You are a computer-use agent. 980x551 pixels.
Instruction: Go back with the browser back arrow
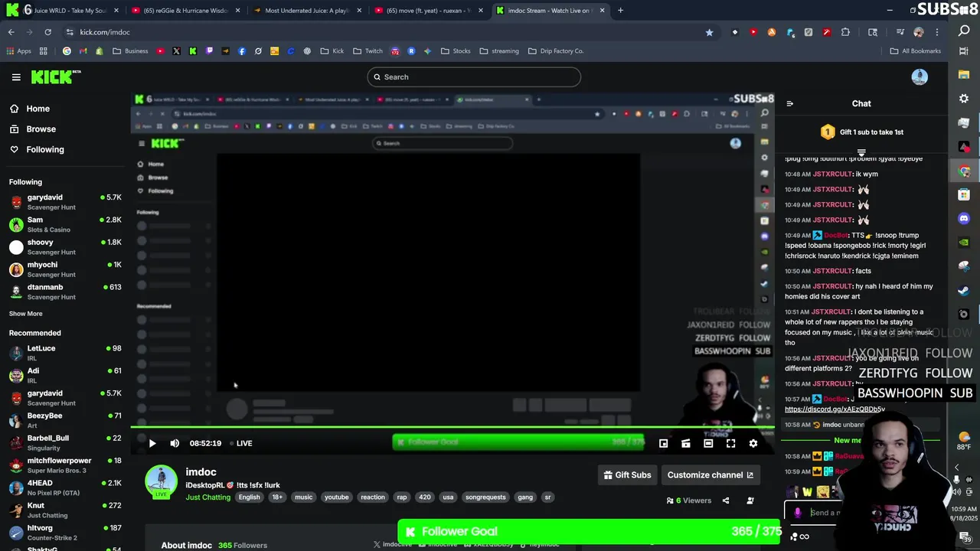coord(11,32)
